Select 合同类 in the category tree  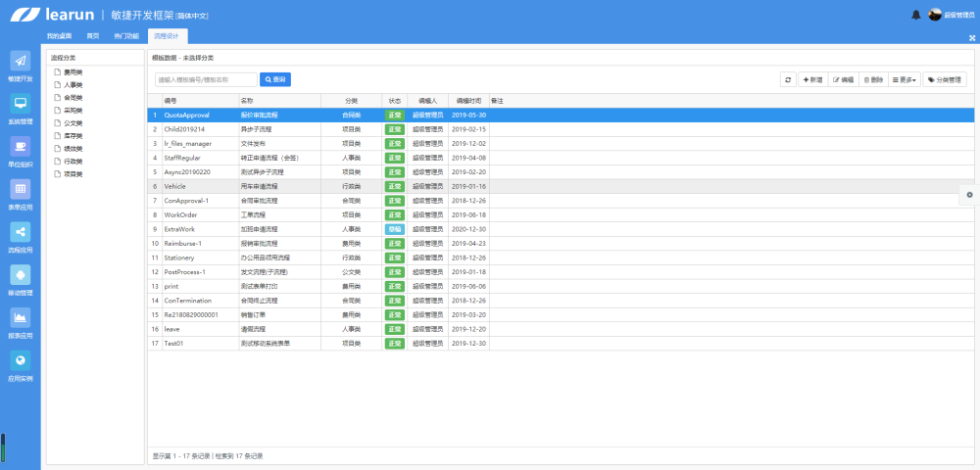(x=73, y=98)
